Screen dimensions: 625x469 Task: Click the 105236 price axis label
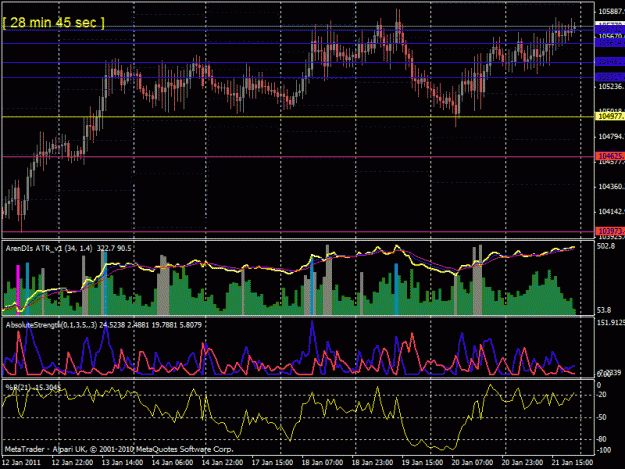(x=611, y=86)
